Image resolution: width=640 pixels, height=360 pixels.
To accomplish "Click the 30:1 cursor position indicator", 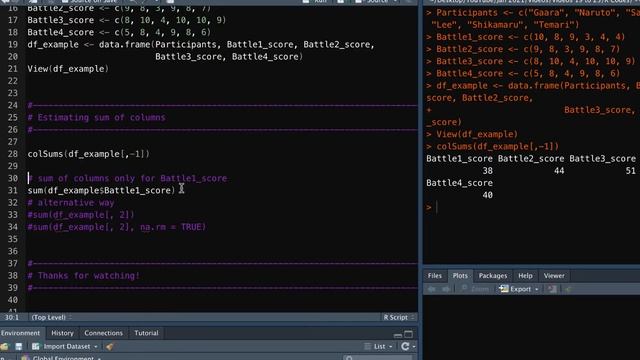I will click(12, 317).
